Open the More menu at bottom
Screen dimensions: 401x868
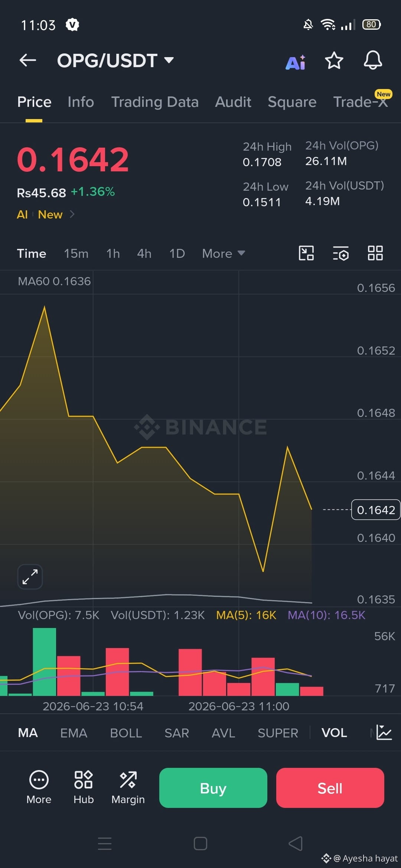(39, 788)
